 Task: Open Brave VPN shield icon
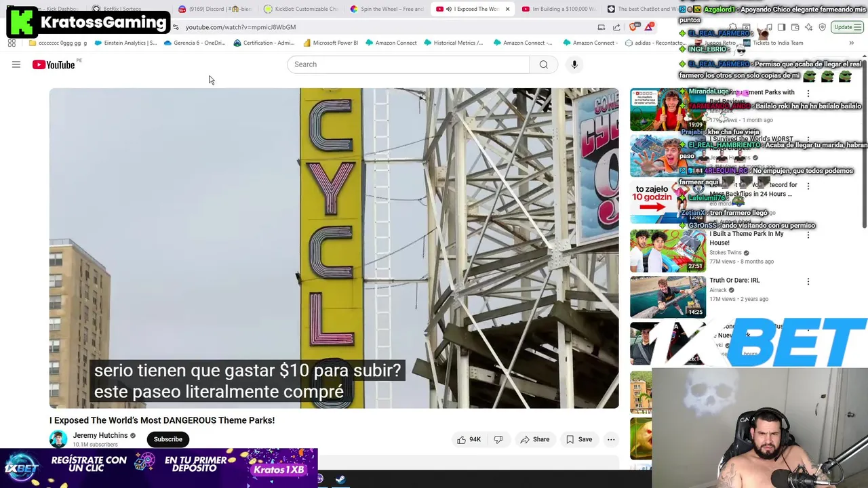pyautogui.click(x=823, y=27)
